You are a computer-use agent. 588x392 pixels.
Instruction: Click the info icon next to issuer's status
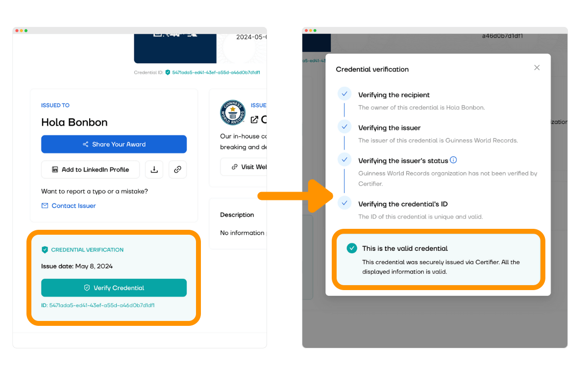point(453,160)
